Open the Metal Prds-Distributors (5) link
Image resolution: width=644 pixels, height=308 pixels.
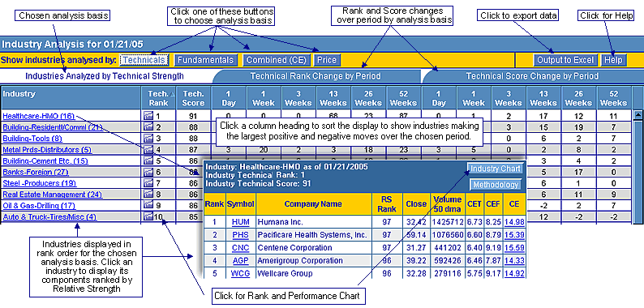(x=47, y=149)
